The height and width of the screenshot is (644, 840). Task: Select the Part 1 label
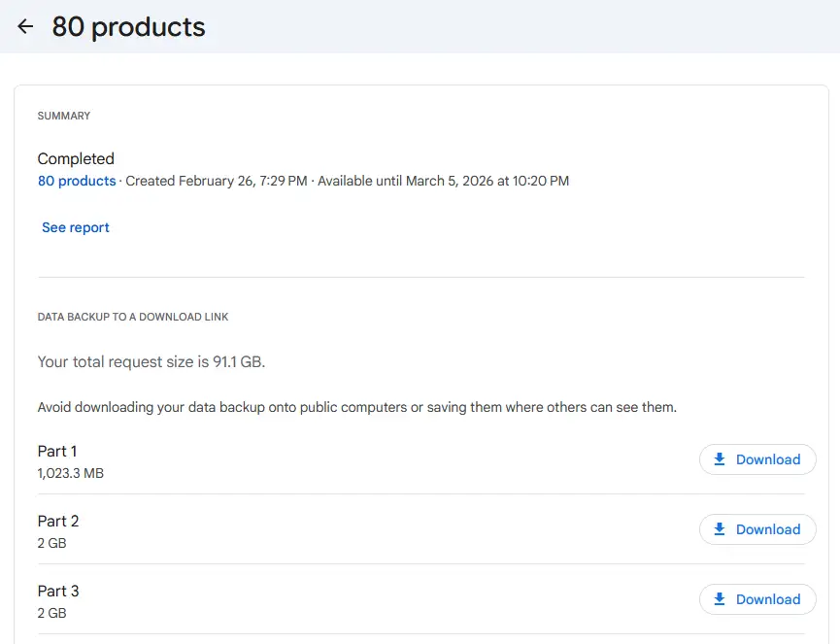(57, 451)
